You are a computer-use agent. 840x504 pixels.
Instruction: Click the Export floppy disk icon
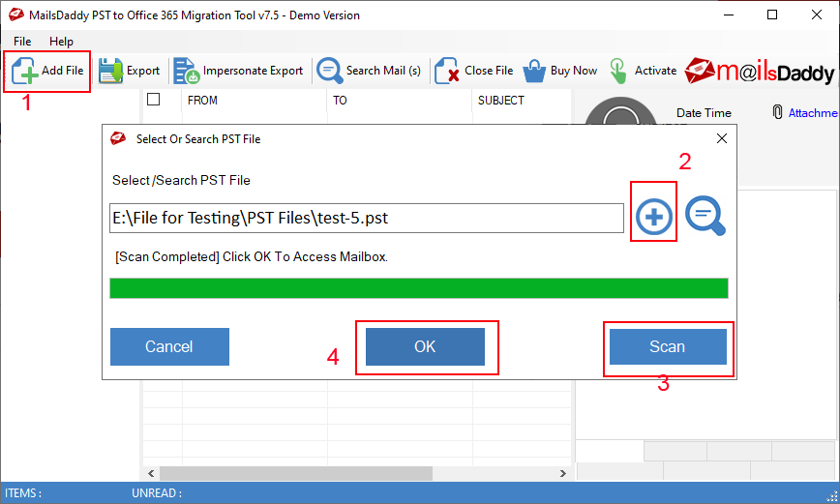click(111, 71)
